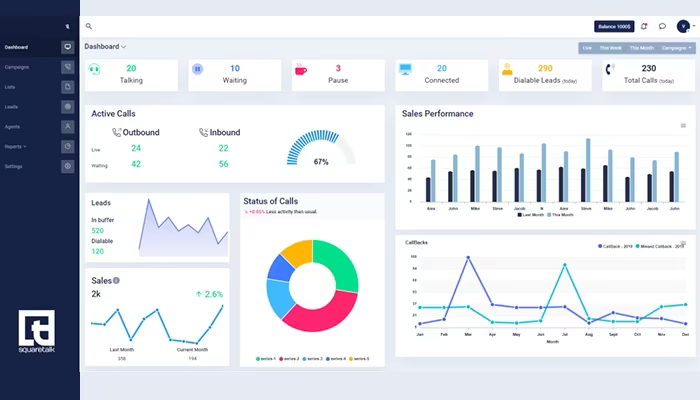The height and width of the screenshot is (400, 700).
Task: Toggle series-4 in Status of Calls legend
Action: (x=336, y=358)
